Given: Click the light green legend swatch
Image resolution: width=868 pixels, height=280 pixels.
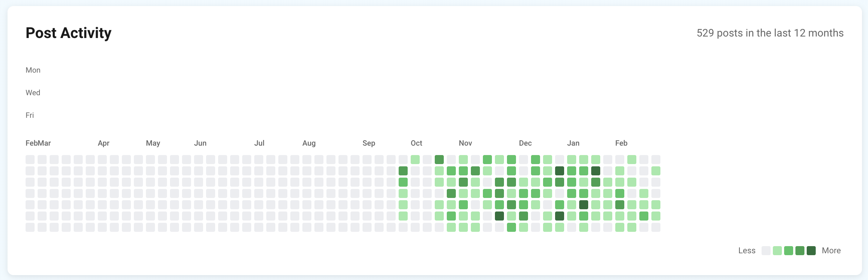Looking at the screenshot, I should (777, 251).
